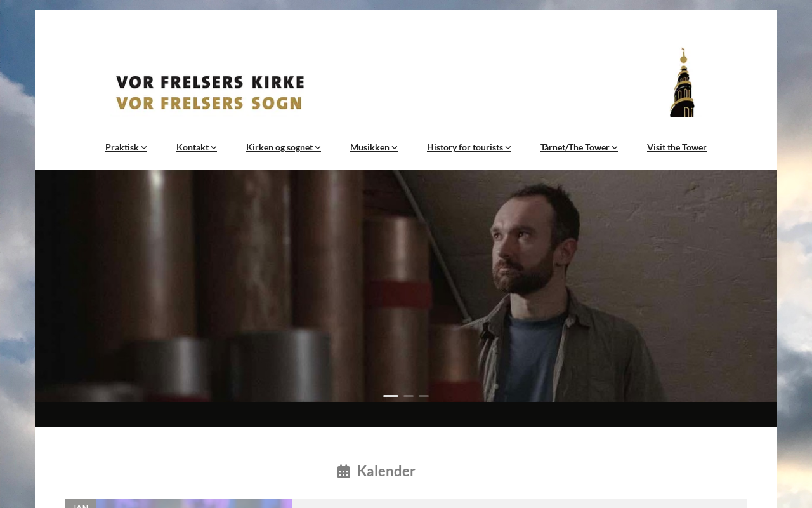Click the organ pipes hero image
This screenshot has width=812, height=508.
pyautogui.click(x=406, y=286)
